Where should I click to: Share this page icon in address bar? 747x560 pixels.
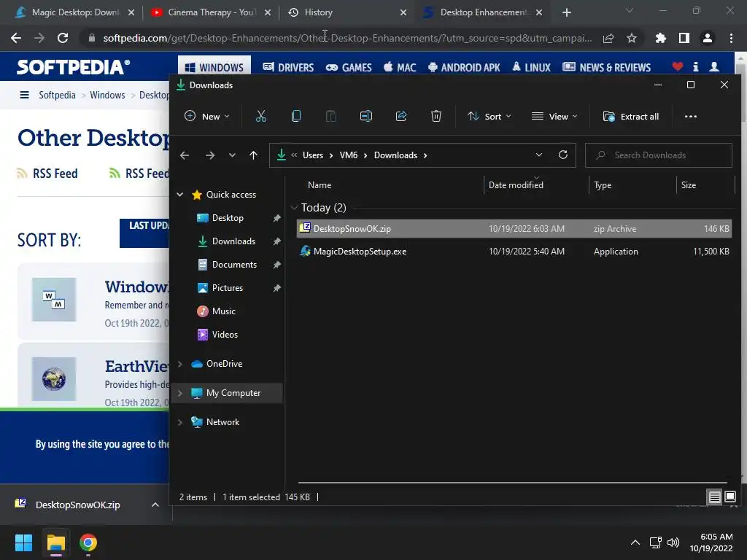pyautogui.click(x=608, y=38)
